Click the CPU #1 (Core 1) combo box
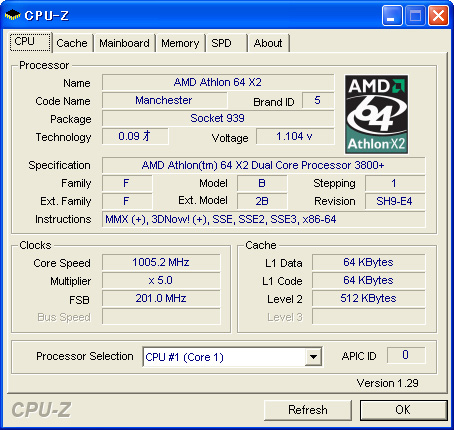Screen dimensions: 454x430 232,357
